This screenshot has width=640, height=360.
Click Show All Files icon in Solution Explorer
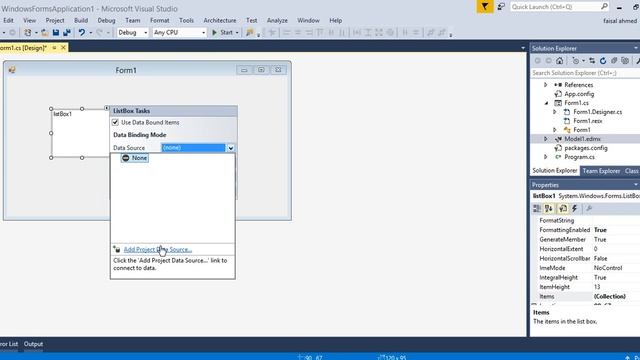(x=625, y=61)
